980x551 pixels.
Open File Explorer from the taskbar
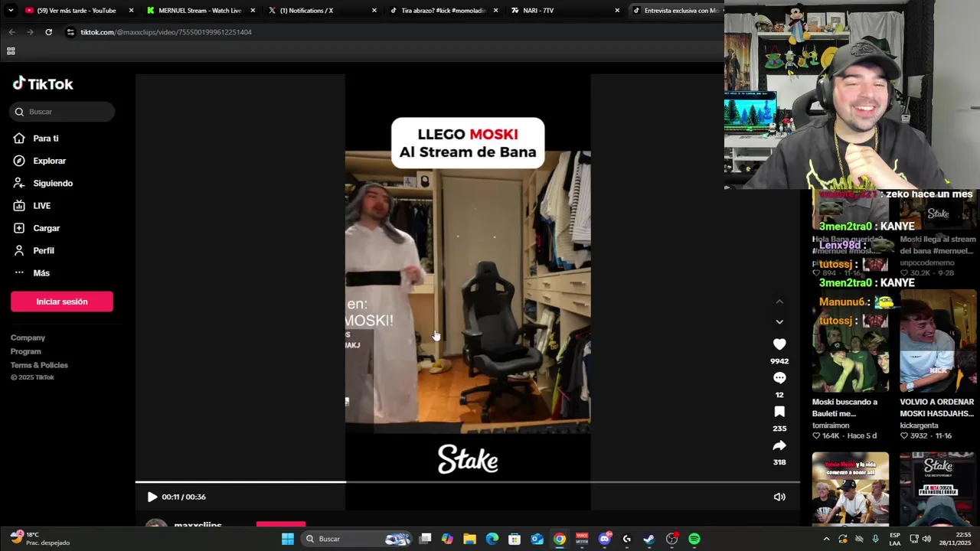coord(469,539)
